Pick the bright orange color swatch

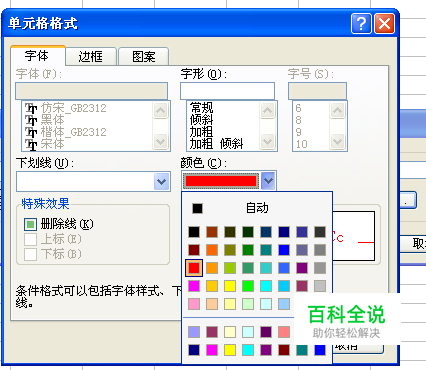point(212,250)
